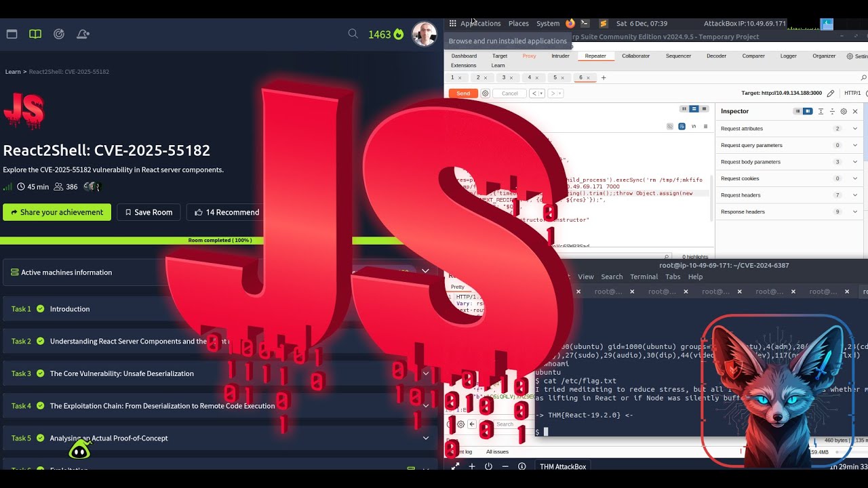Open the Practice target icon

pyautogui.click(x=59, y=34)
